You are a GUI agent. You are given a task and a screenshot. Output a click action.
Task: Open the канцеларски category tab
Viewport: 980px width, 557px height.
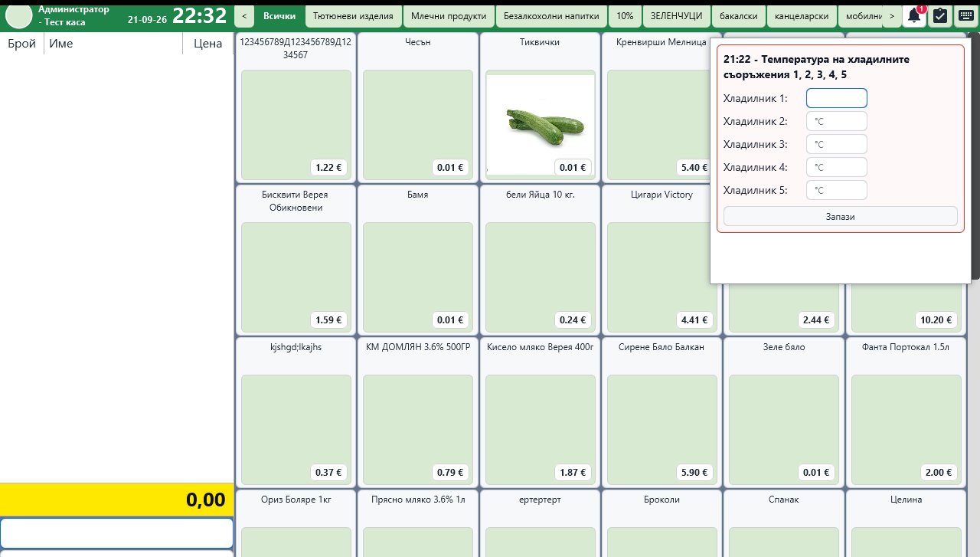coord(802,15)
